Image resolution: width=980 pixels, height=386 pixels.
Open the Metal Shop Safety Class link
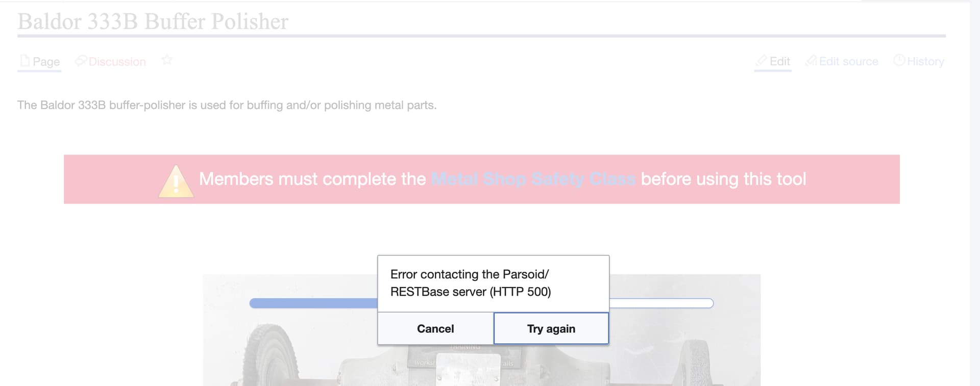pos(533,179)
